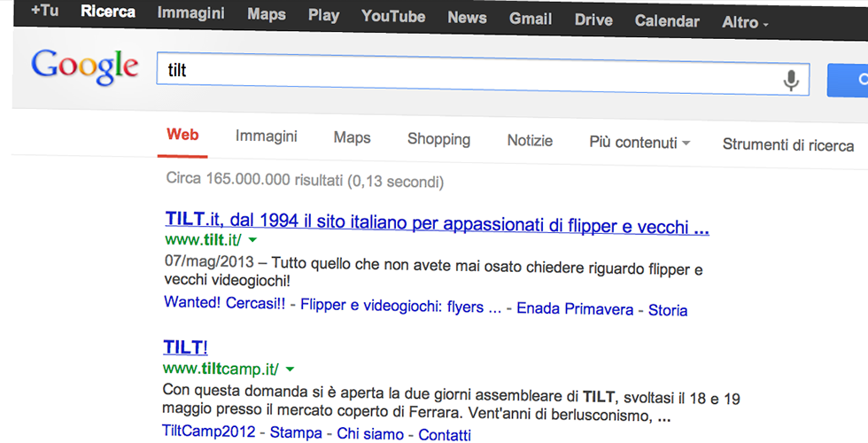
Task: Open the +Tu profile link
Action: tap(46, 12)
